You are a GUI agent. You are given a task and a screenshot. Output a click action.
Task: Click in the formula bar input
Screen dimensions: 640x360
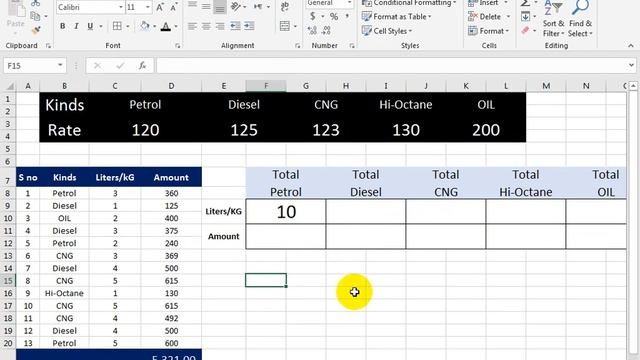click(x=392, y=66)
